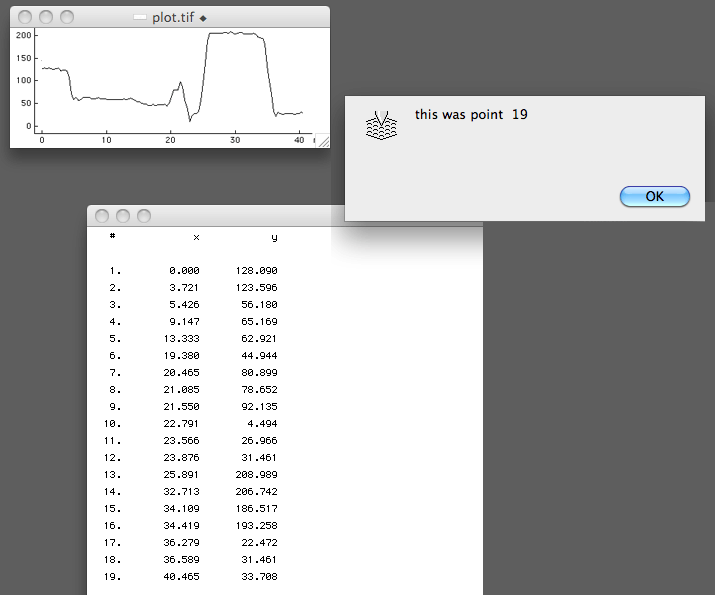715x595 pixels.
Task: Click the document proxy icon beside plot.tif title
Action: (141, 18)
